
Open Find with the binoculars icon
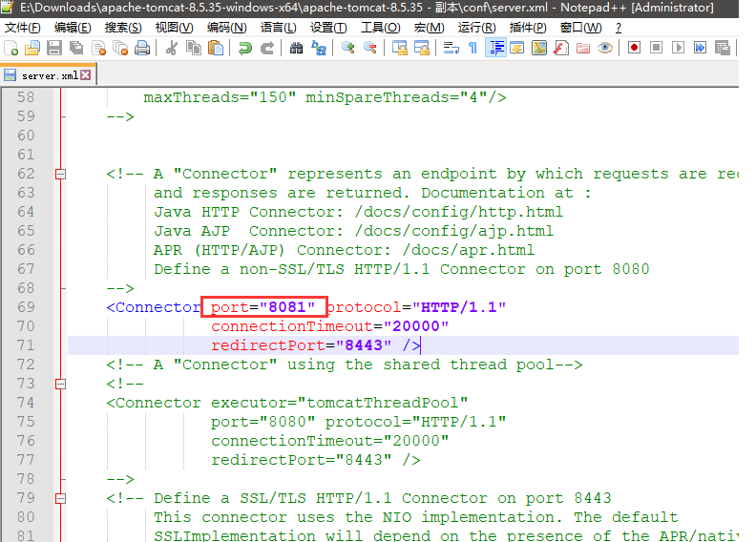(x=296, y=48)
